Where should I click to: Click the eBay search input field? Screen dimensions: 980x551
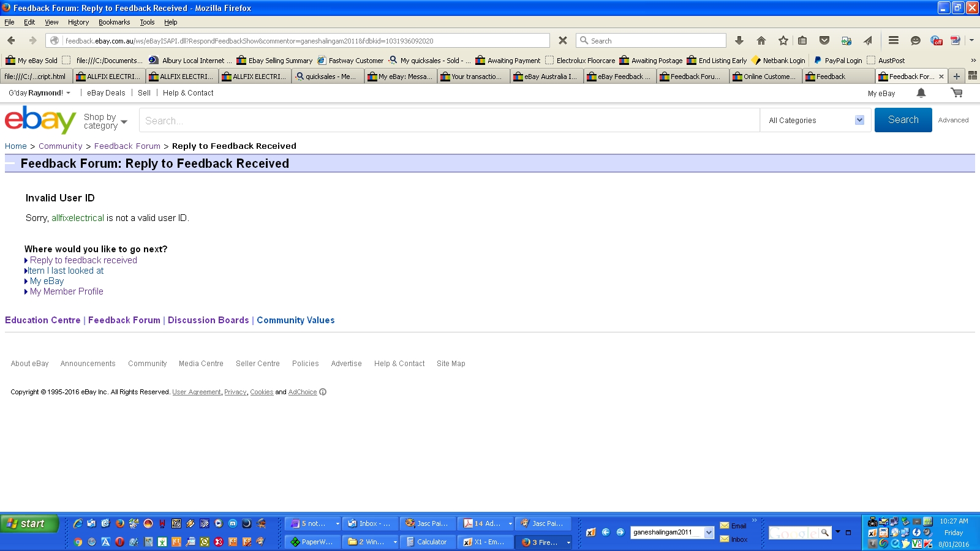[x=449, y=121]
